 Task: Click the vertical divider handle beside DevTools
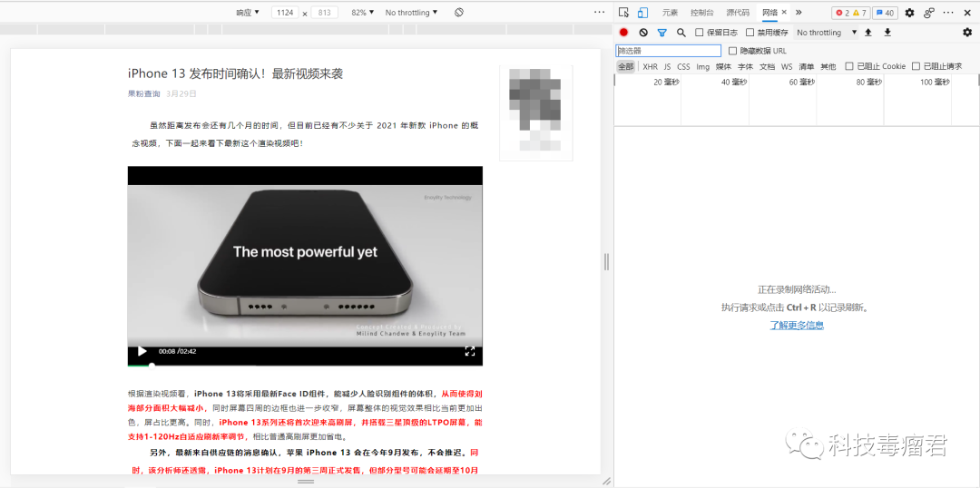click(x=606, y=262)
